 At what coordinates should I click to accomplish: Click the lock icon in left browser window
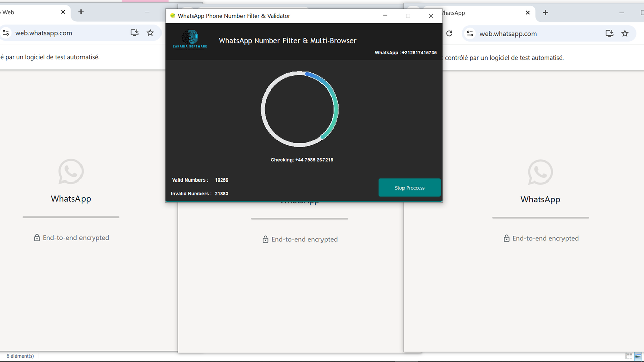[x=37, y=238]
